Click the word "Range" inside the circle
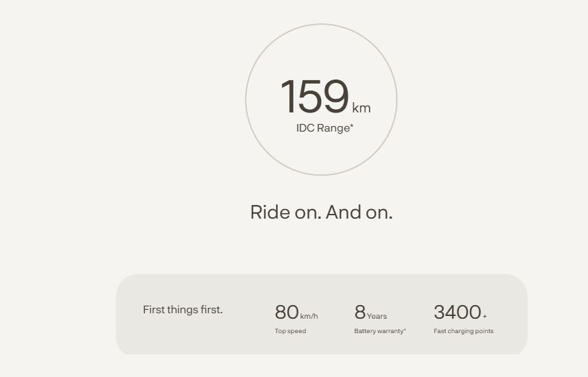The width and height of the screenshot is (588, 377). coord(333,128)
